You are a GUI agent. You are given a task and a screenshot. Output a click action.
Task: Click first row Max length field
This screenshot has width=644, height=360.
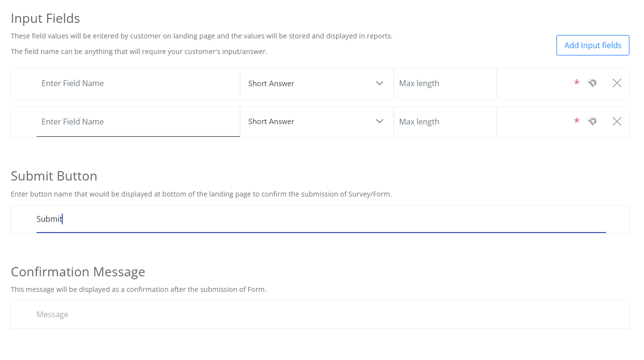pos(445,84)
